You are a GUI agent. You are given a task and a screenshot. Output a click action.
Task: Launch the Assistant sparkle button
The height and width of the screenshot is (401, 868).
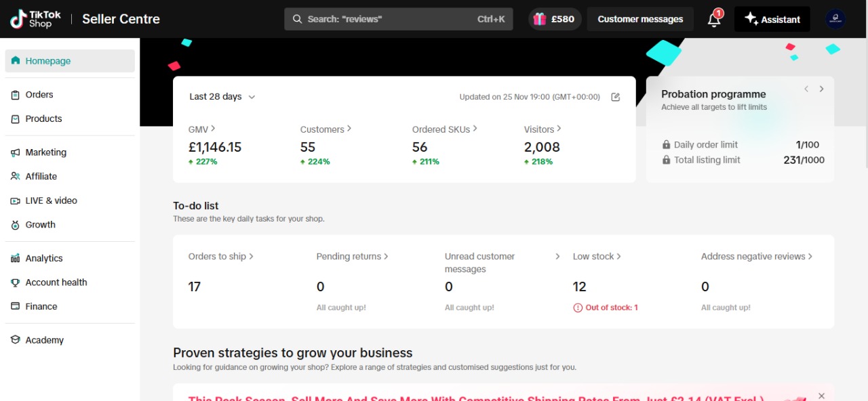click(772, 19)
